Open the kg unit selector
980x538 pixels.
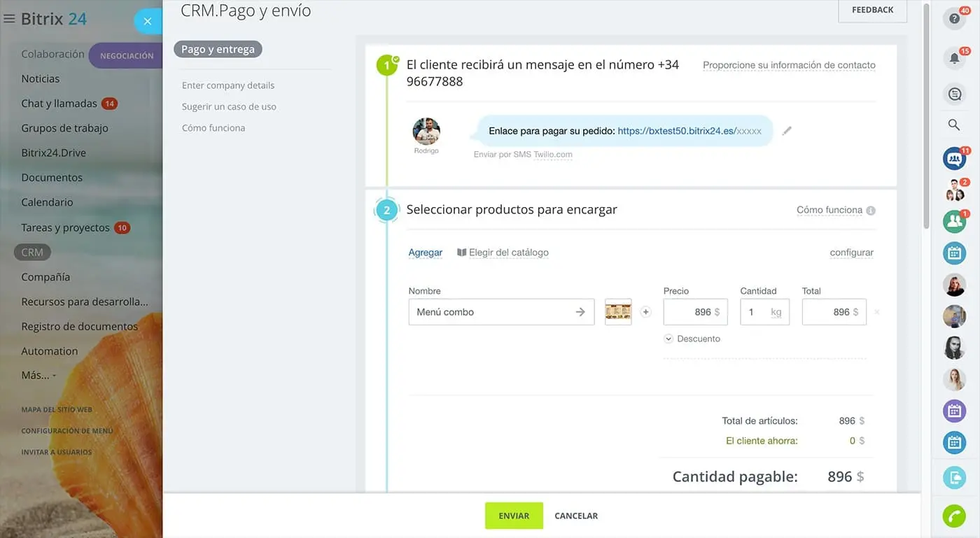[x=776, y=312]
